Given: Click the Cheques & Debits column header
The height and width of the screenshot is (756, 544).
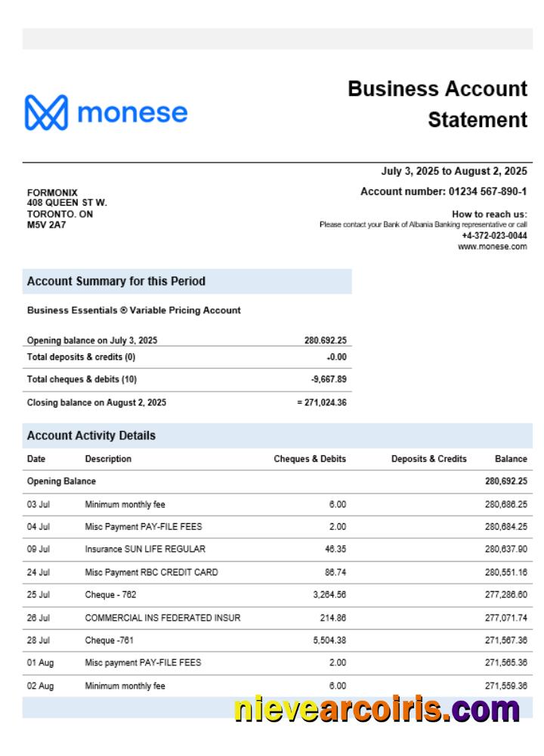Looking at the screenshot, I should (x=310, y=459).
